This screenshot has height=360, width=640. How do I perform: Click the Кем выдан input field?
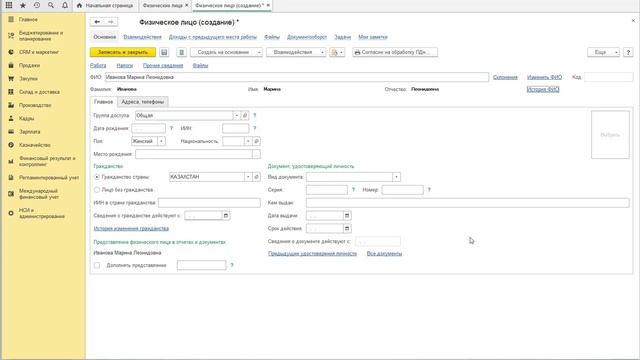[x=468, y=203]
